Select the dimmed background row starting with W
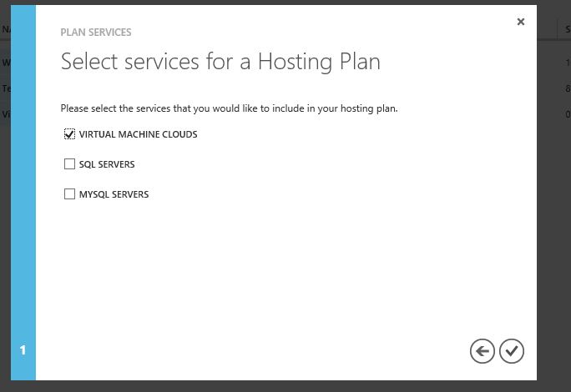The image size is (571, 392). [5, 63]
